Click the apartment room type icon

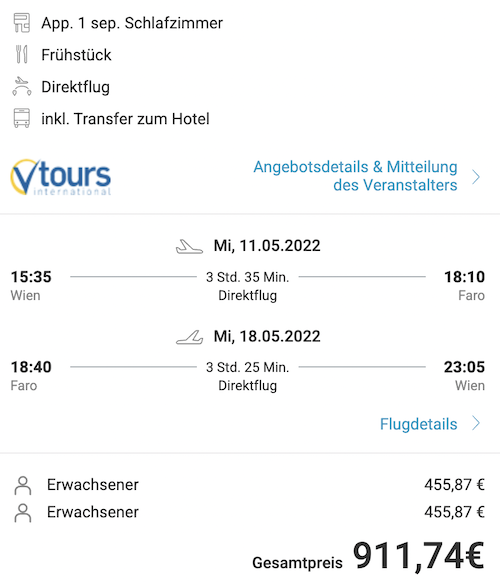(22, 23)
